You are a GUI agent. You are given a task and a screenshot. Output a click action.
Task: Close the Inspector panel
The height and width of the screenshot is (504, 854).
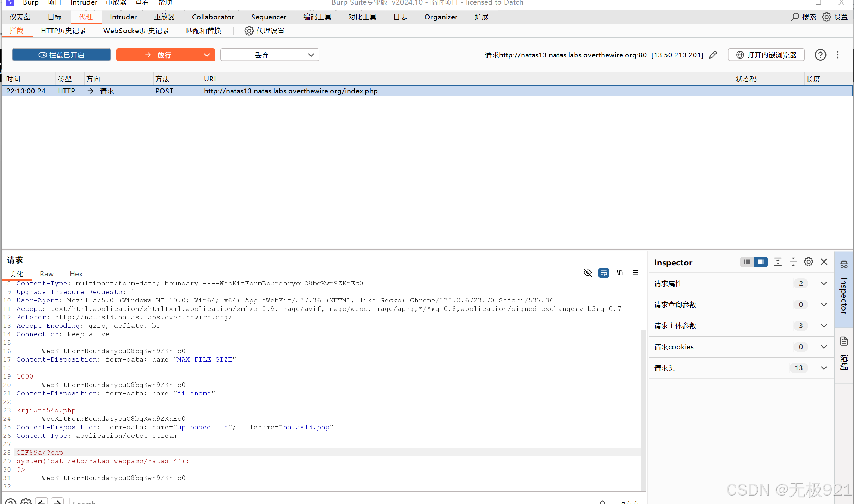[824, 262]
